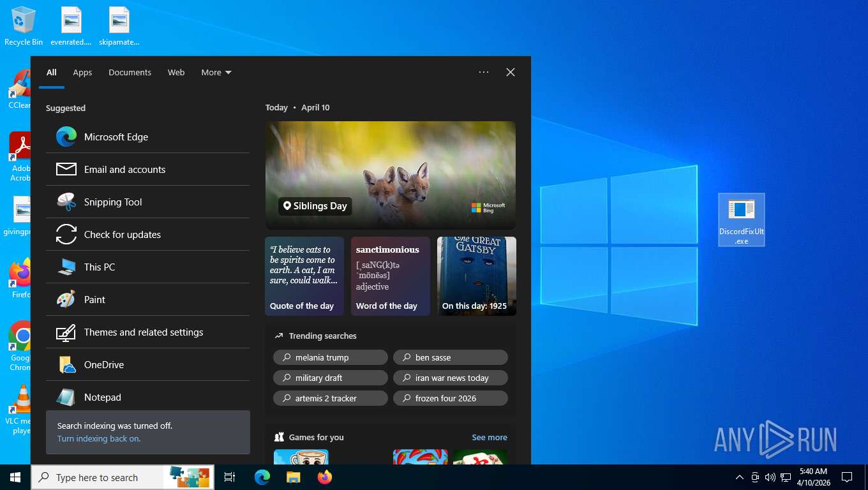Search trending term melania trump

point(331,357)
